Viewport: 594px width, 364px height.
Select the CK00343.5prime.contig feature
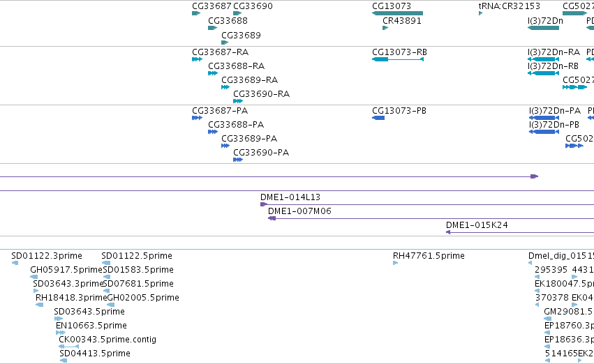(68, 347)
